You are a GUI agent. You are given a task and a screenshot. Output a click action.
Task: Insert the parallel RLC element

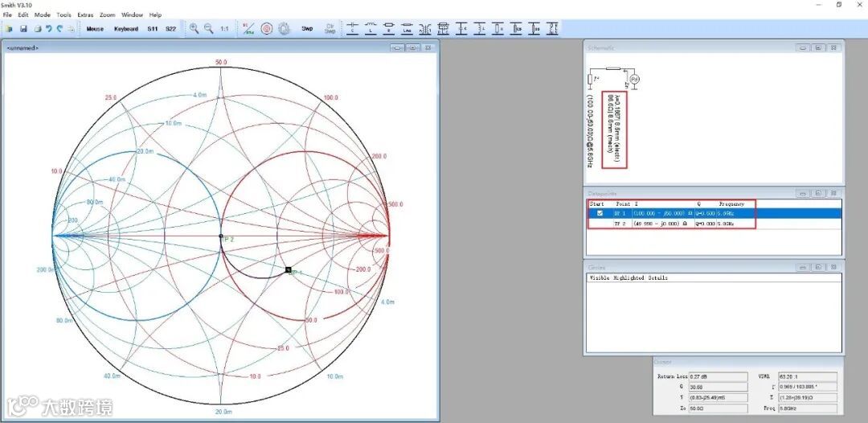(443, 28)
